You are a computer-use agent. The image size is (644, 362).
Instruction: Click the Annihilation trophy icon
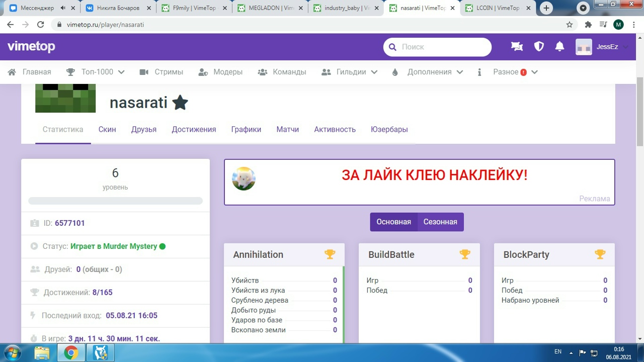[x=330, y=254]
